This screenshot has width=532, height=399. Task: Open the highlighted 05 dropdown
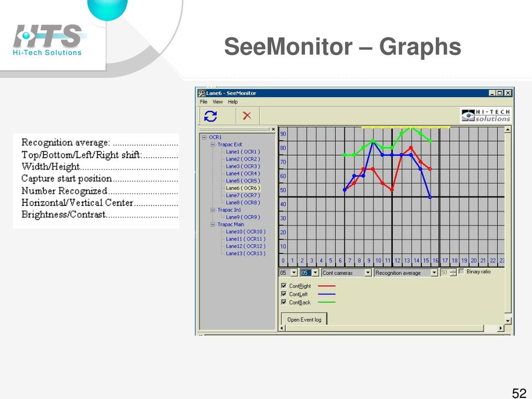(315, 273)
